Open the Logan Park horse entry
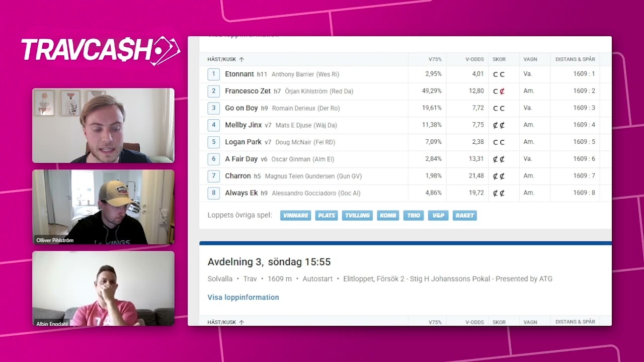Viewport: 644px width, 362px height. pyautogui.click(x=244, y=142)
